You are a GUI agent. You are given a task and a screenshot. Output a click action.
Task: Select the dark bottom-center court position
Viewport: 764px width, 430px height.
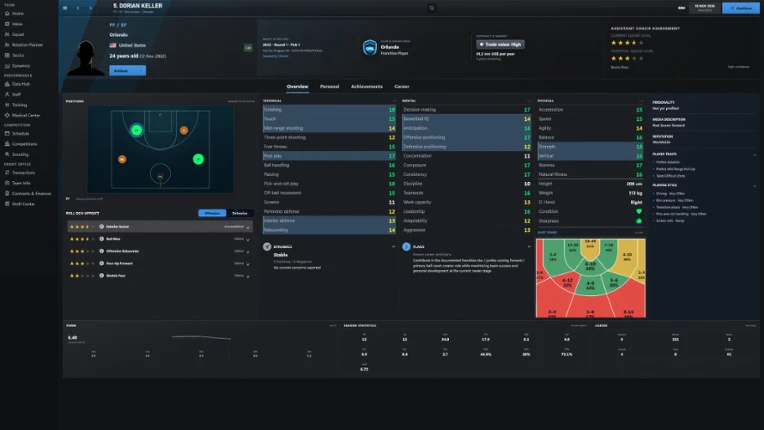[x=160, y=176]
